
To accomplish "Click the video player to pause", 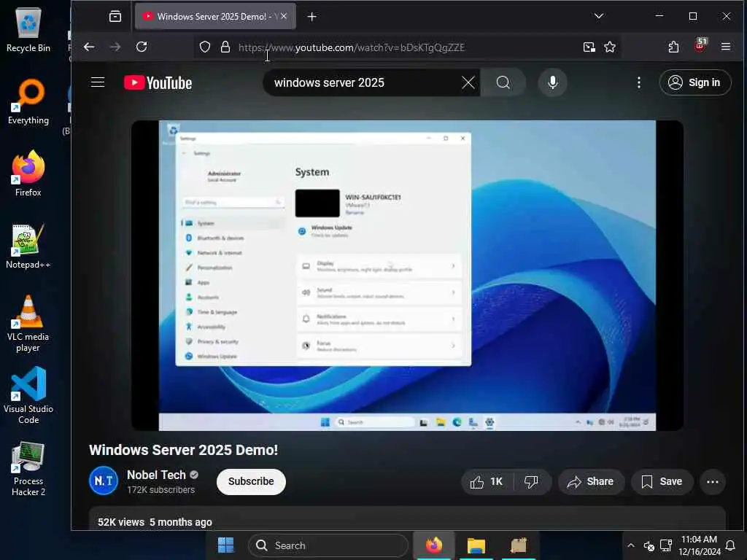I will pos(407,275).
